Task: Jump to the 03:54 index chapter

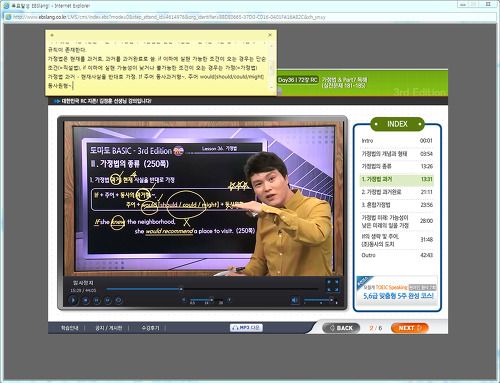Action: coord(397,154)
